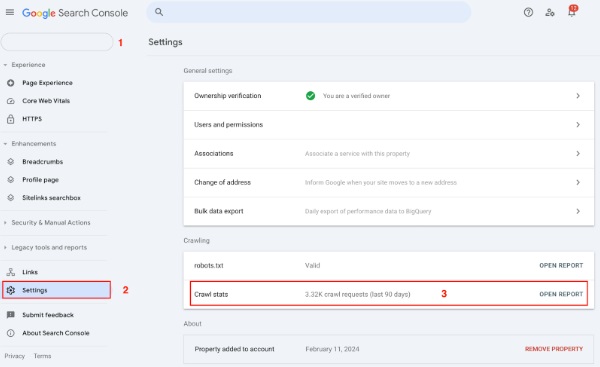This screenshot has width=600, height=367.
Task: Open Sitelinks searchbox report
Action: 51,197
